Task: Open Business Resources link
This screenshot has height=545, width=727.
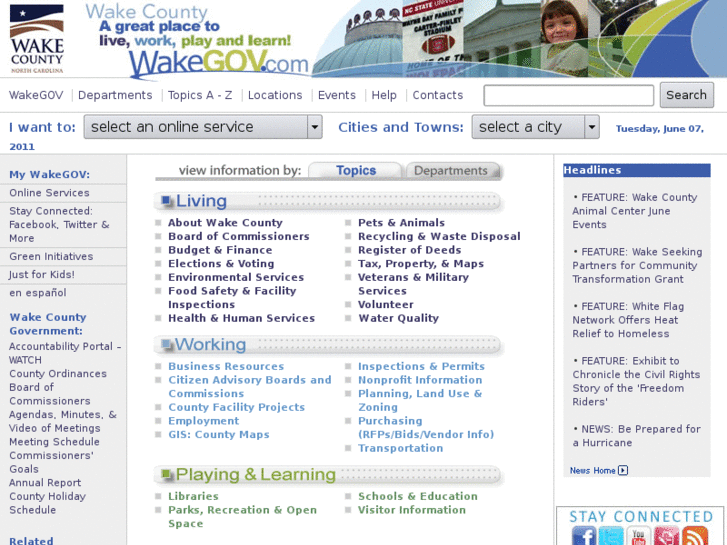Action: click(x=226, y=366)
